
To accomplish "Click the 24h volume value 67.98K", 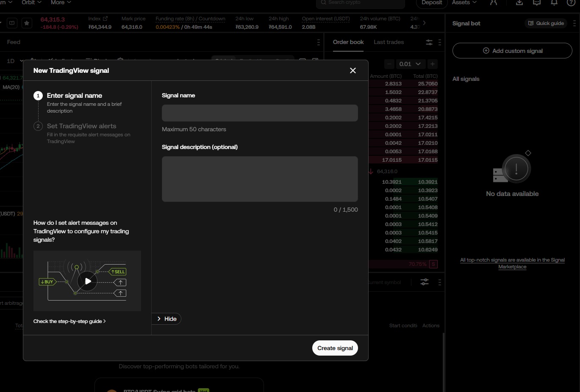I will tap(368, 27).
